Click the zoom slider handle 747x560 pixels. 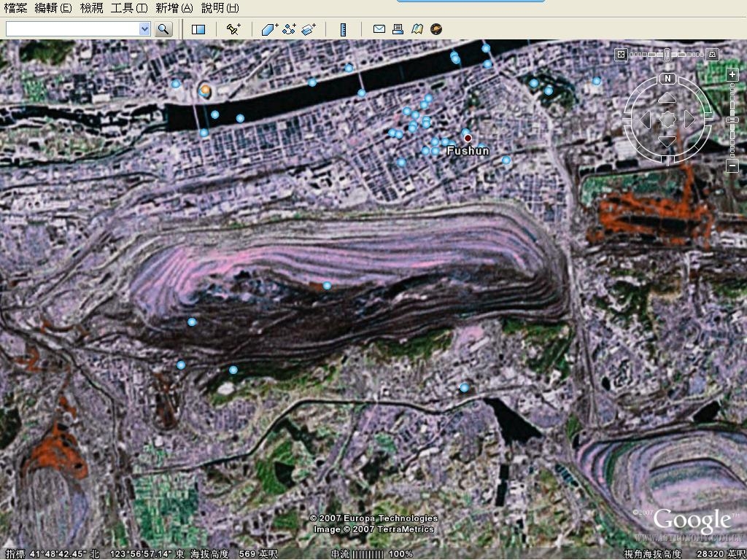pyautogui.click(x=732, y=120)
